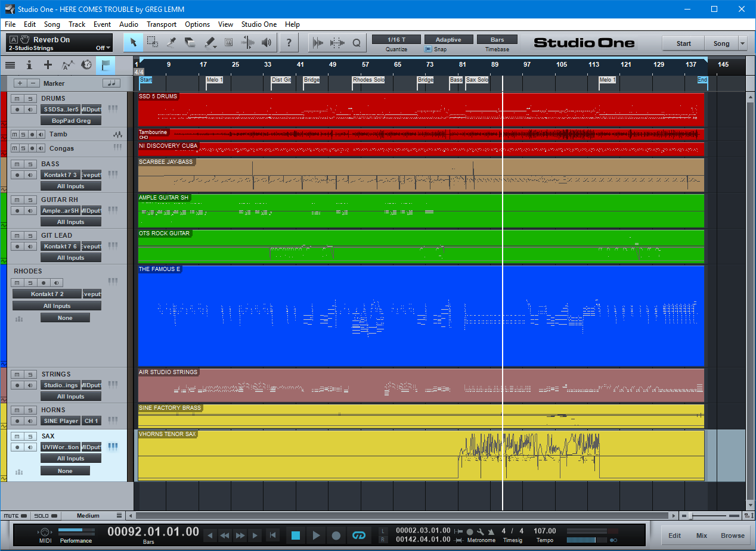The width and height of the screenshot is (756, 551).
Task: Toggle the marker track flag icon
Action: click(106, 65)
